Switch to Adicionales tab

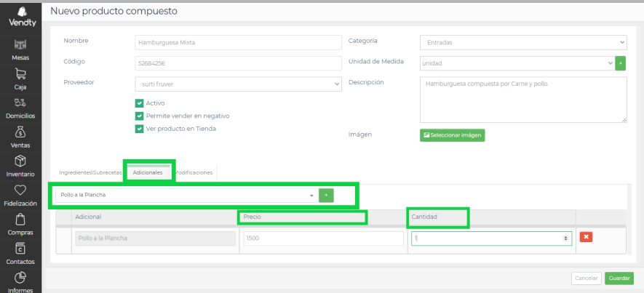click(x=148, y=173)
